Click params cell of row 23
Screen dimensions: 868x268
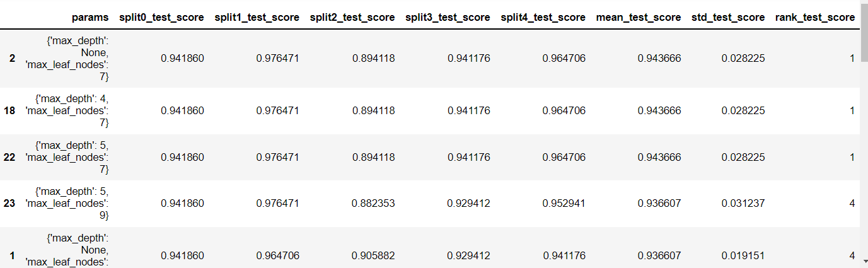pyautogui.click(x=67, y=204)
